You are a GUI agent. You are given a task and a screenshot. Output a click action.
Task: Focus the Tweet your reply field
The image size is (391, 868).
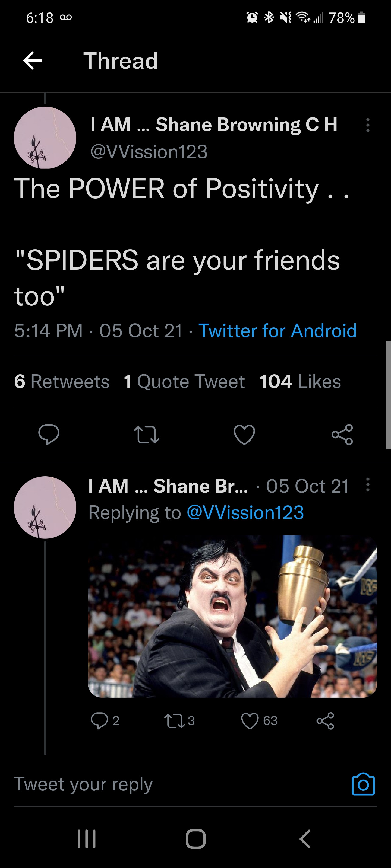pyautogui.click(x=169, y=784)
